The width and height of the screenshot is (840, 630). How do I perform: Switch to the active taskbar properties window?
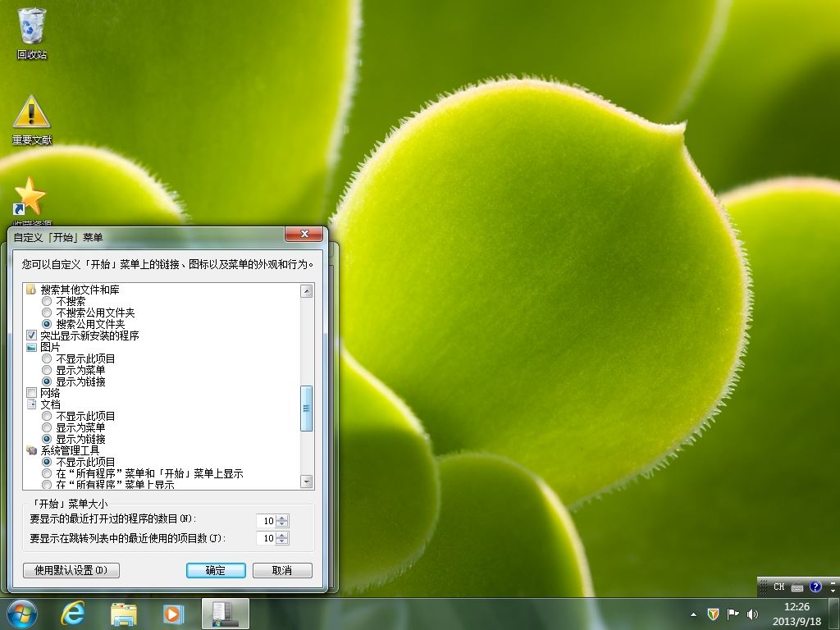tap(225, 614)
